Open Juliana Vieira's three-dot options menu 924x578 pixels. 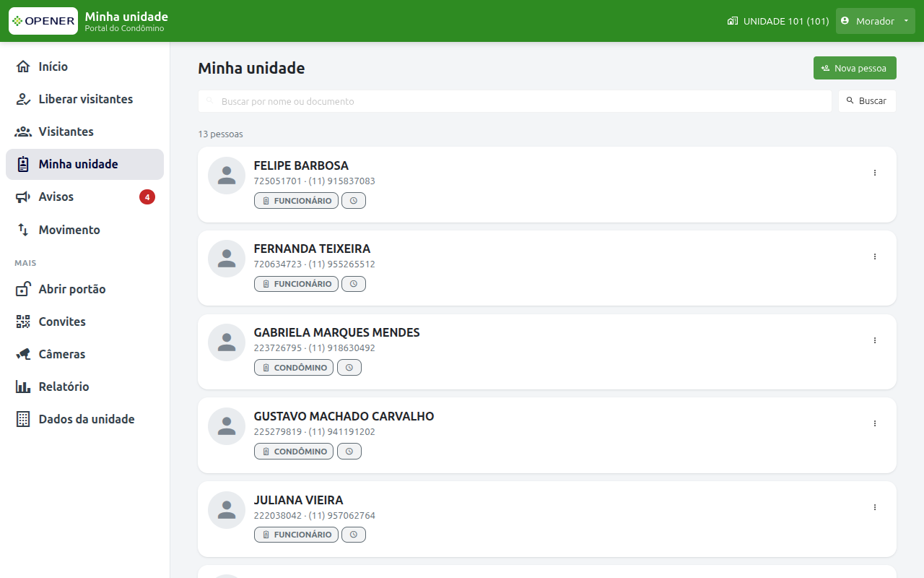[875, 507]
